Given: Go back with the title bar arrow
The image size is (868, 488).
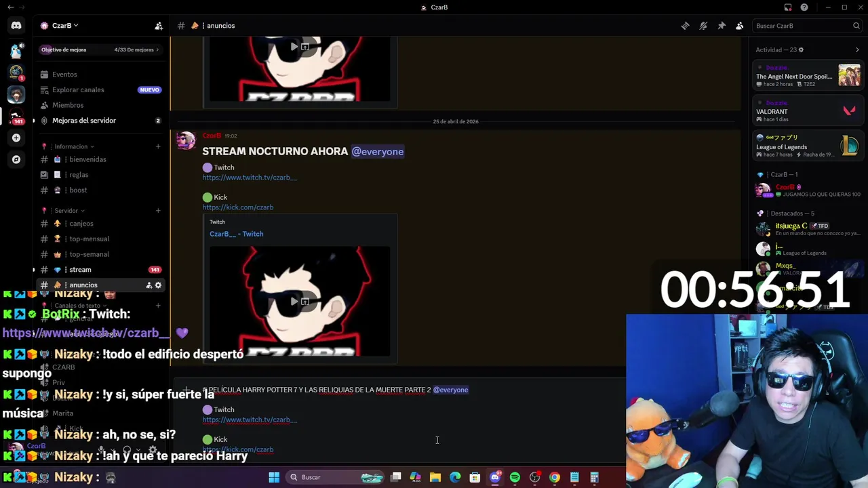Looking at the screenshot, I should pyautogui.click(x=10, y=7).
